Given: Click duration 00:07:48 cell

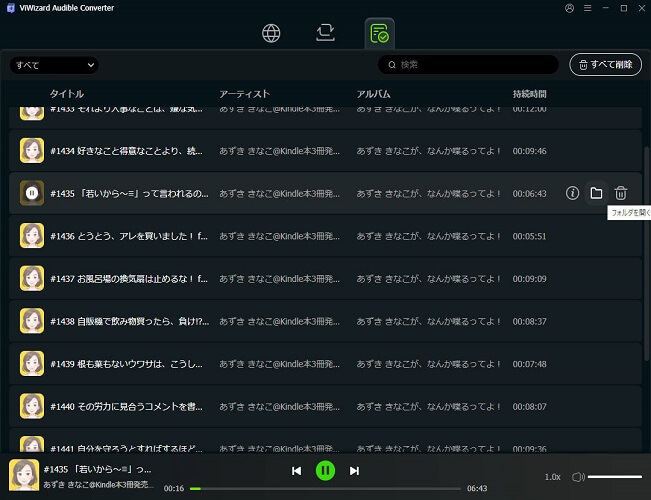Looking at the screenshot, I should [x=529, y=364].
